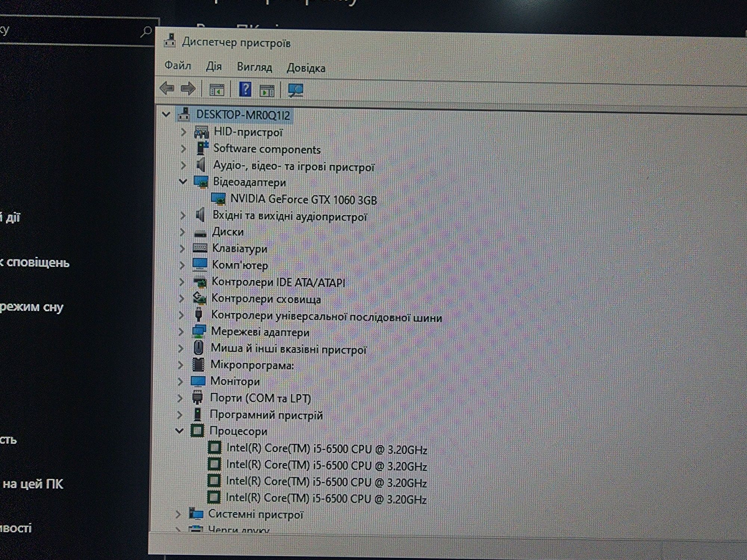Expand the Мережеві адаптери node

[181, 332]
